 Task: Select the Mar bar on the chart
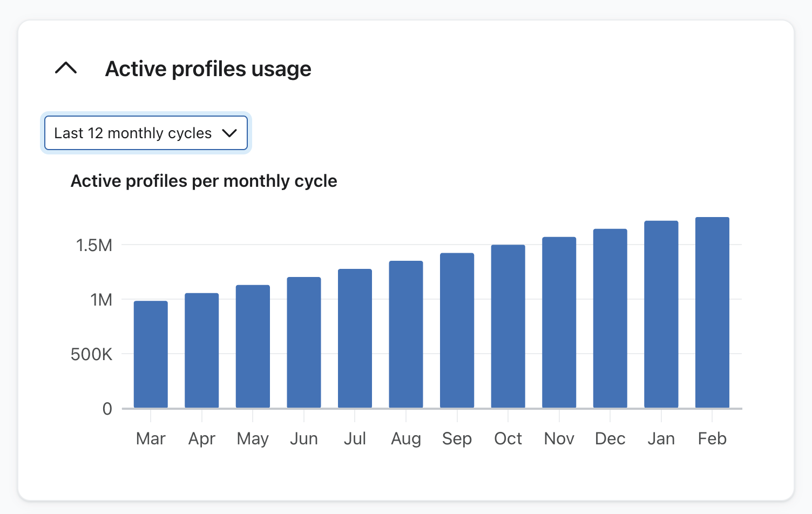[151, 354]
